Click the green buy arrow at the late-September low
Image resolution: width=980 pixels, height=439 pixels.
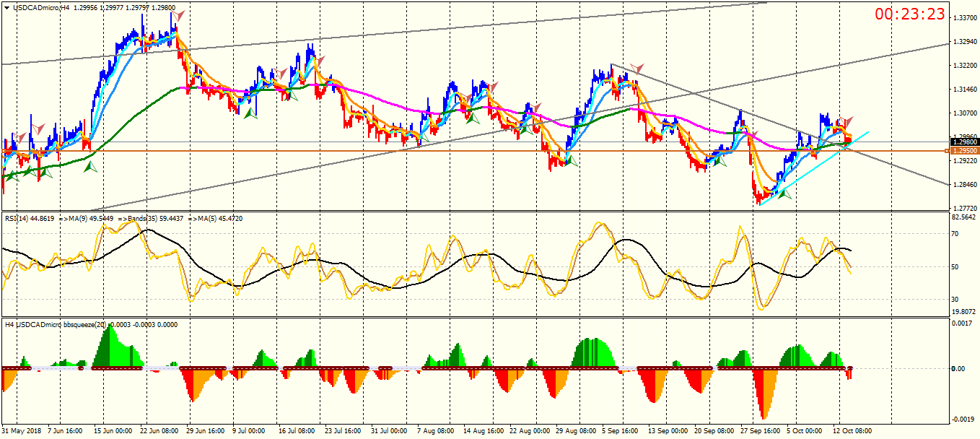click(784, 193)
